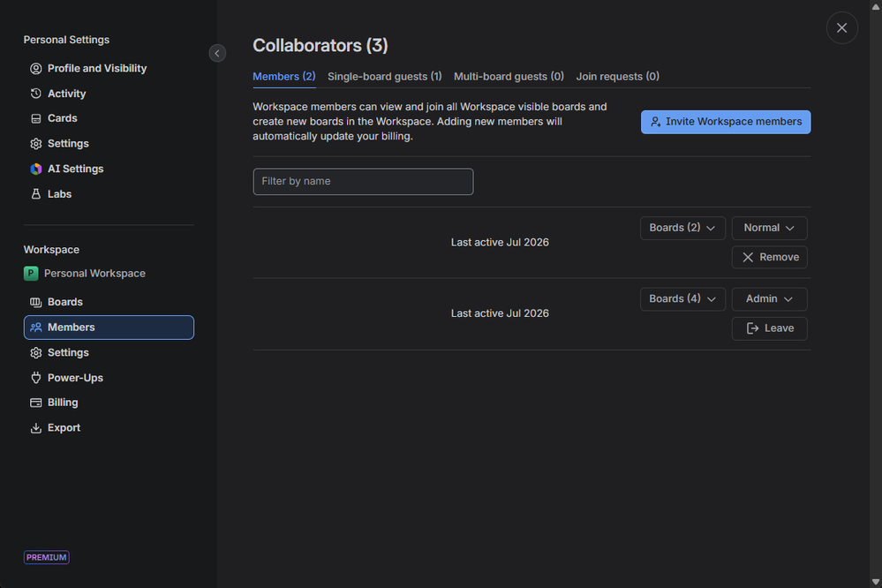This screenshot has height=588, width=882.
Task: Expand the Boards (4) dropdown
Action: 682,298
